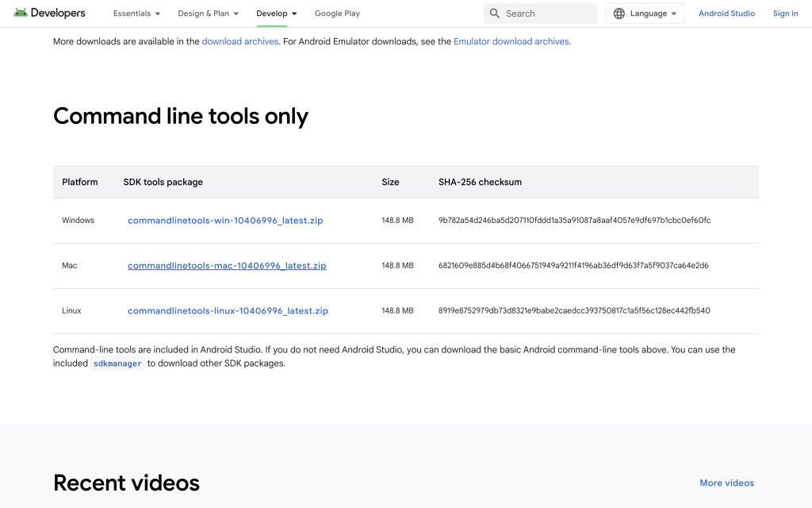Click the Sign in button
Viewport: 812px width, 508px height.
[785, 13]
